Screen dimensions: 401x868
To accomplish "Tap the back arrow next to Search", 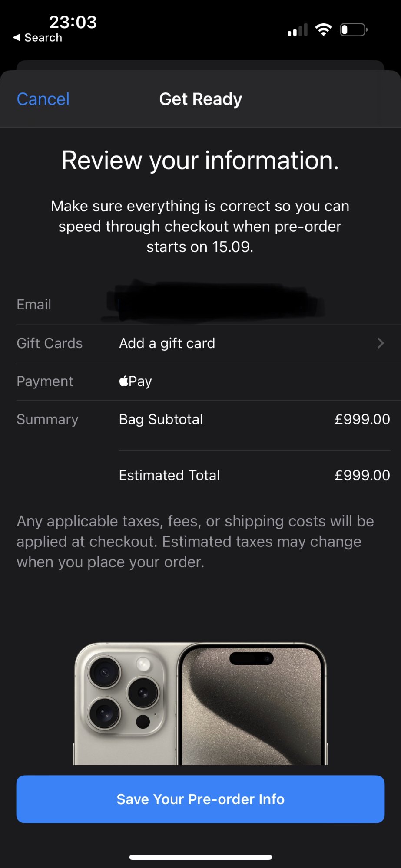I will (17, 38).
